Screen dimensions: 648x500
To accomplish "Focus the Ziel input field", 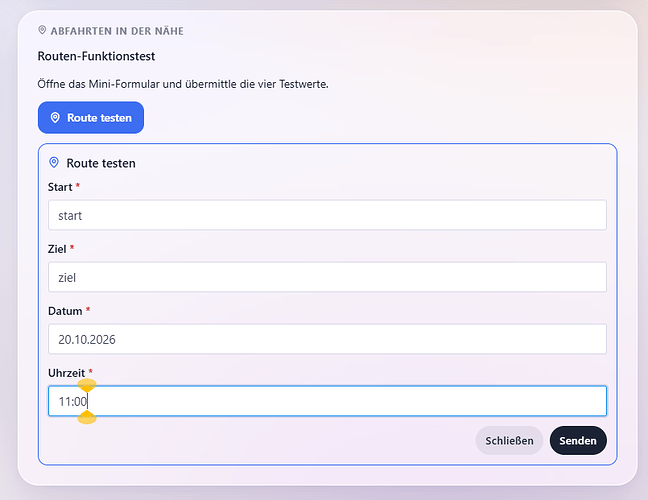I will (327, 277).
